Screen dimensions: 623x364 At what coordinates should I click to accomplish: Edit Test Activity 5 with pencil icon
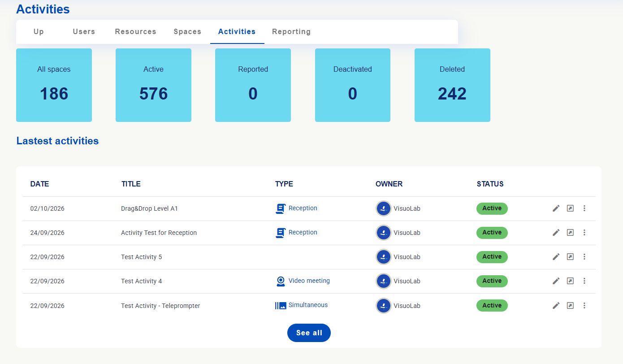coord(556,257)
